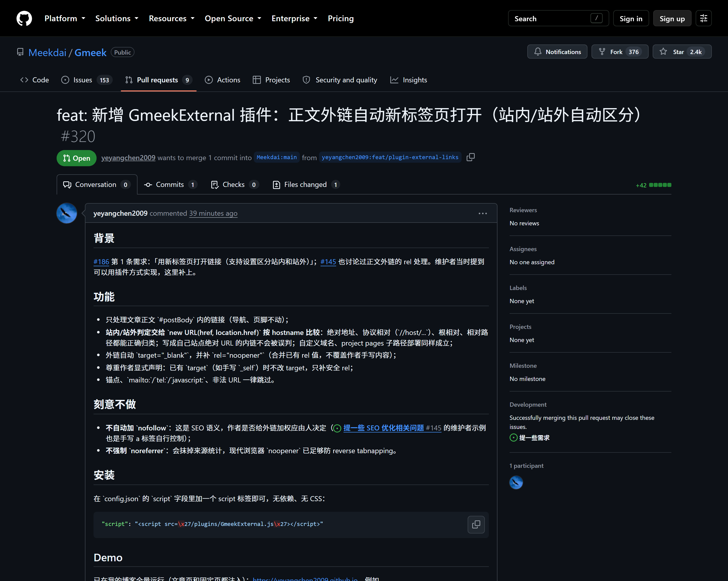728x581 pixels.
Task: Select the Files changed tab
Action: pos(306,185)
